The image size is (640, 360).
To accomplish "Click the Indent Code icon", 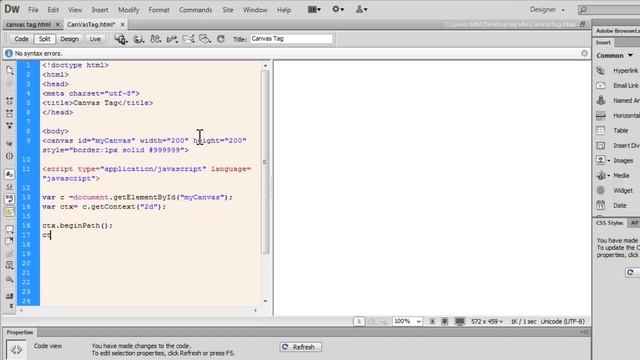I will pos(9,296).
